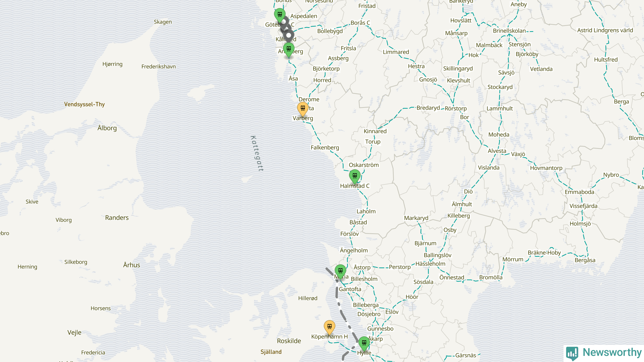The width and height of the screenshot is (644, 362).
Task: Click the Vetlanda label
Action: pyautogui.click(x=541, y=69)
